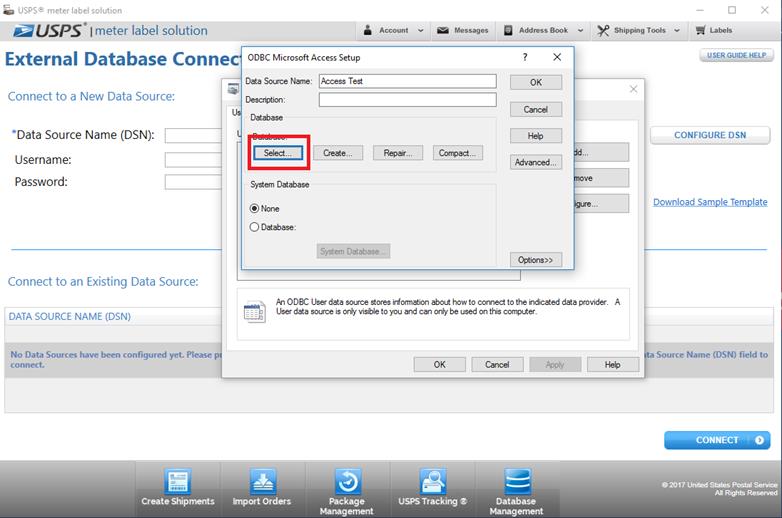The width and height of the screenshot is (782, 518).
Task: Click the DATA SOURCE NAME (DSN) column header
Action: pos(70,317)
